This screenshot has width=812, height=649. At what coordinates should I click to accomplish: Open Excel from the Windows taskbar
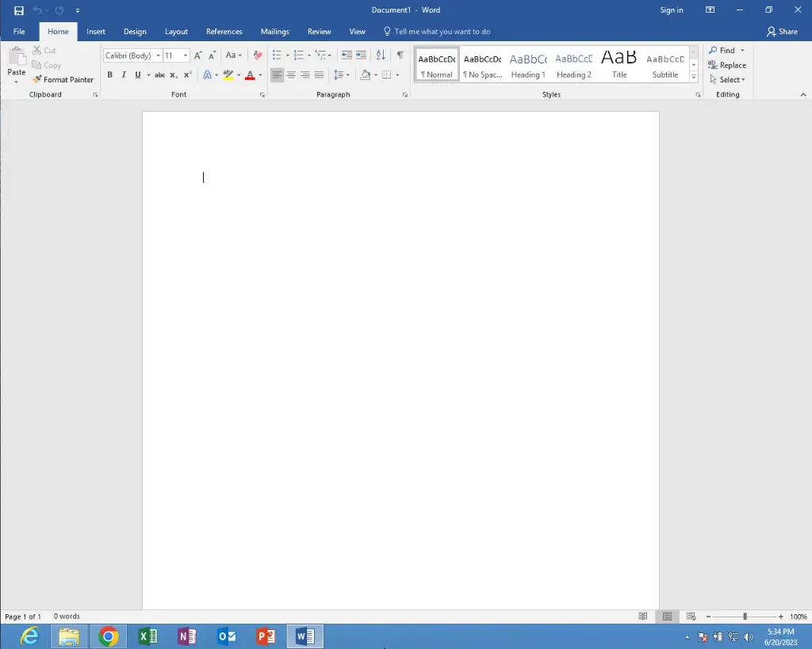click(x=147, y=636)
